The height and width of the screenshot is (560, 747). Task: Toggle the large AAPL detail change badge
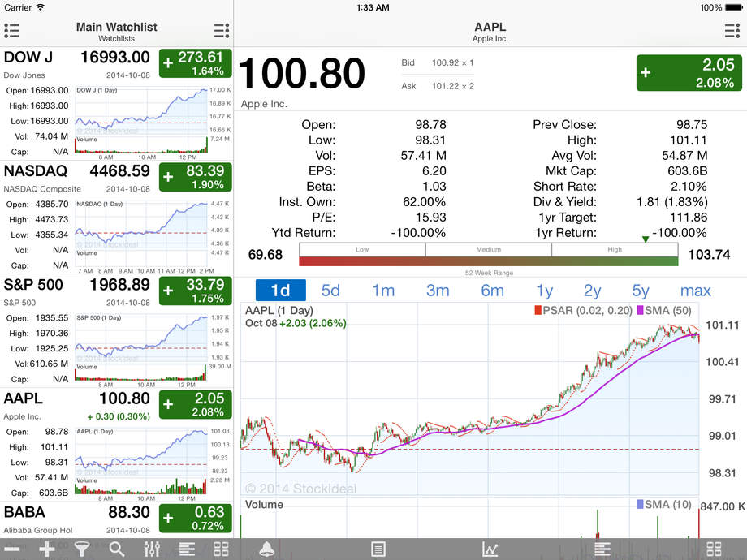689,73
